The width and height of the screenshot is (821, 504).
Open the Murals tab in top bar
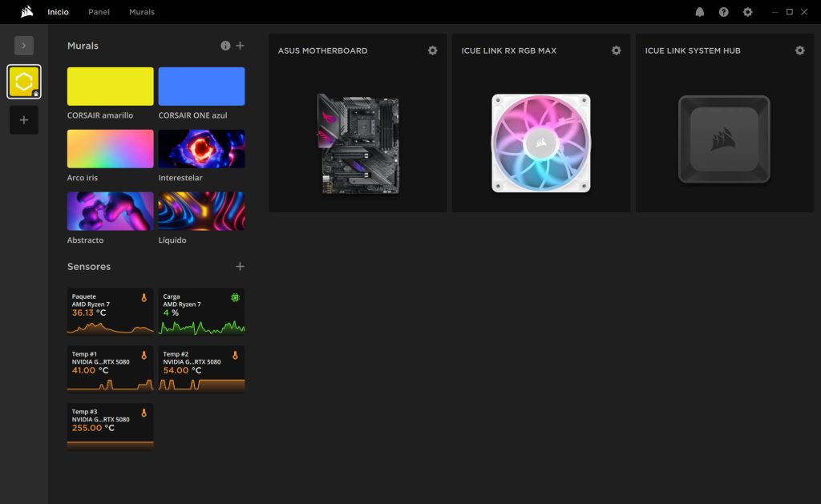[x=142, y=11]
